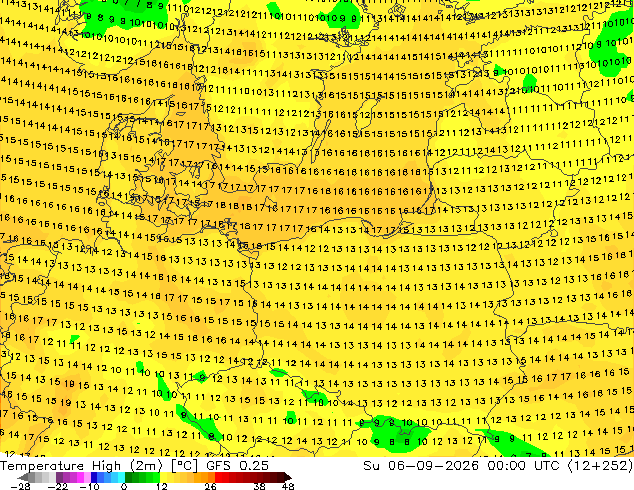Viewport: 634px width, 490px height.
Task: Click the magenta segment of the color scale
Action: pos(73,477)
